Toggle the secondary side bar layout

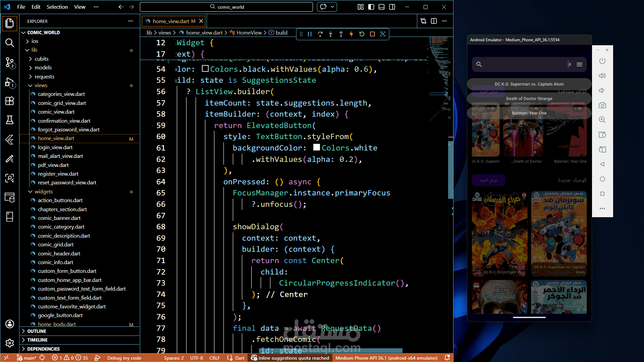392,7
